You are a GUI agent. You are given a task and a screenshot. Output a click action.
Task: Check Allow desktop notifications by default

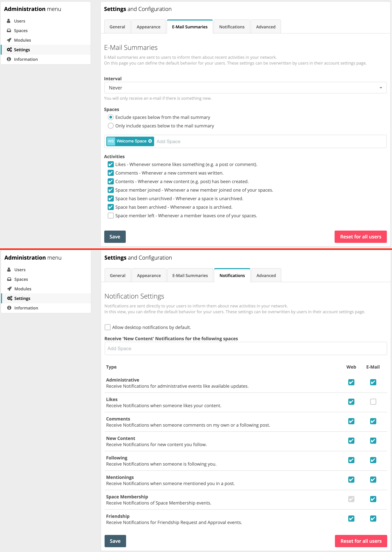coord(108,327)
